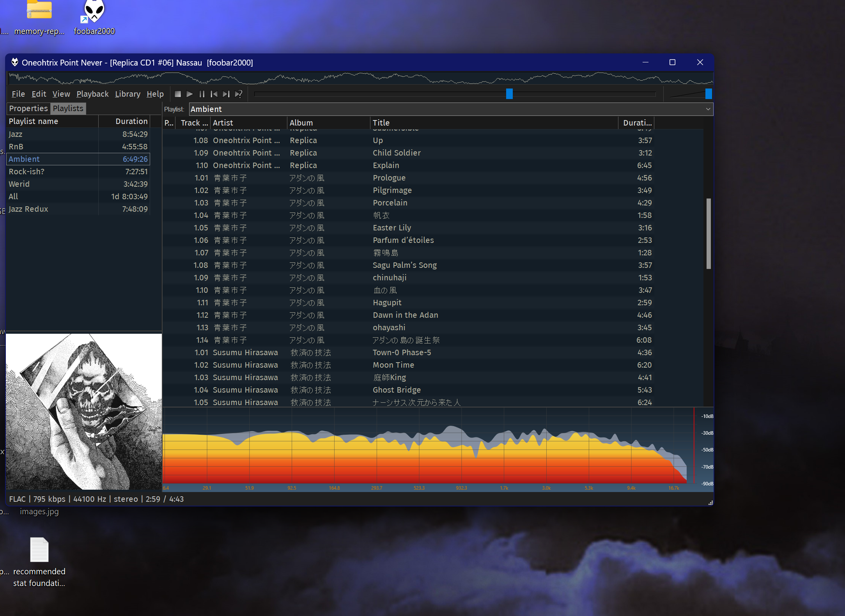Sort by the Title column header
845x616 pixels.
[x=494, y=123]
